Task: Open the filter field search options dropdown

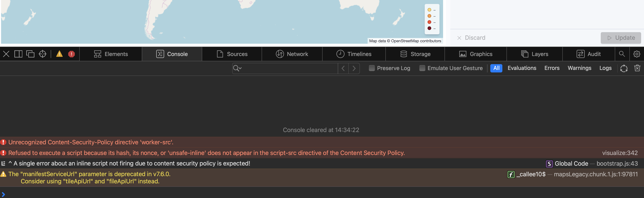Action: 237,68
